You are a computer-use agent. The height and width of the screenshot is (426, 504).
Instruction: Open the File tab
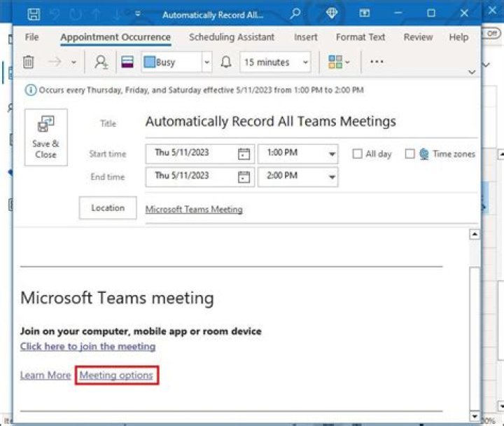point(31,37)
